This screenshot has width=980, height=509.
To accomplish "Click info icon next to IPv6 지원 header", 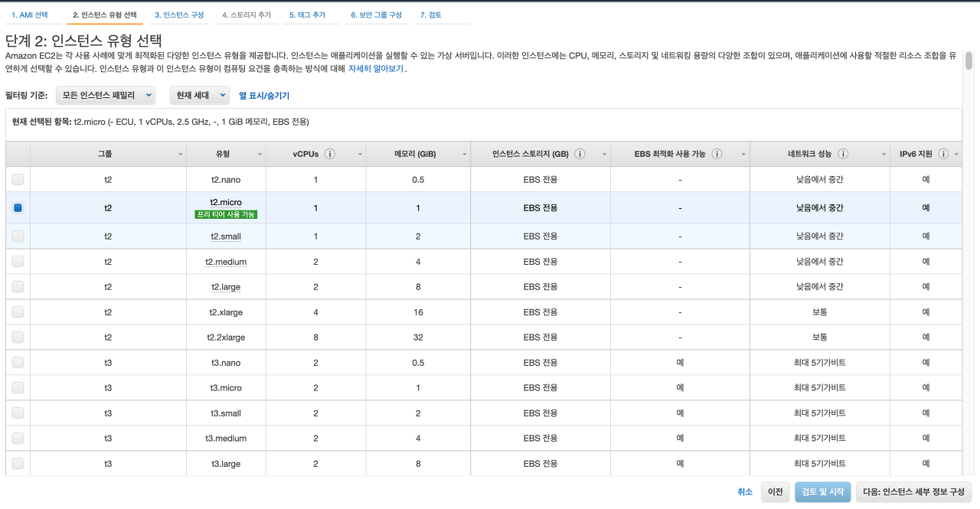I will point(943,154).
